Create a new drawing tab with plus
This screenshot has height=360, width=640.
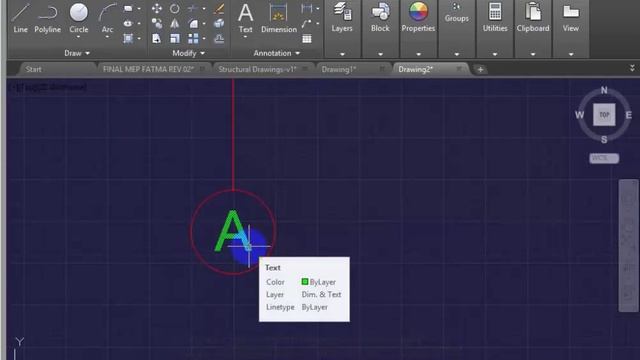pyautogui.click(x=480, y=70)
